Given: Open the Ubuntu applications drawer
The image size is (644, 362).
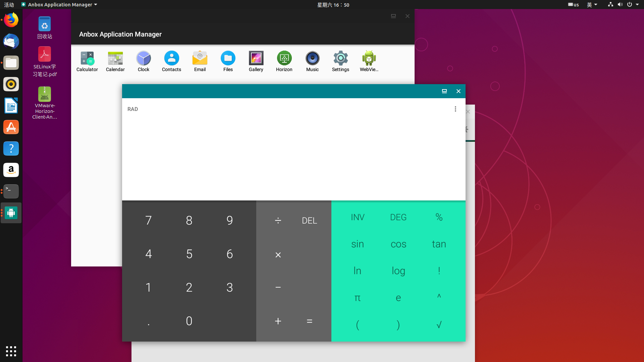Looking at the screenshot, I should tap(11, 351).
